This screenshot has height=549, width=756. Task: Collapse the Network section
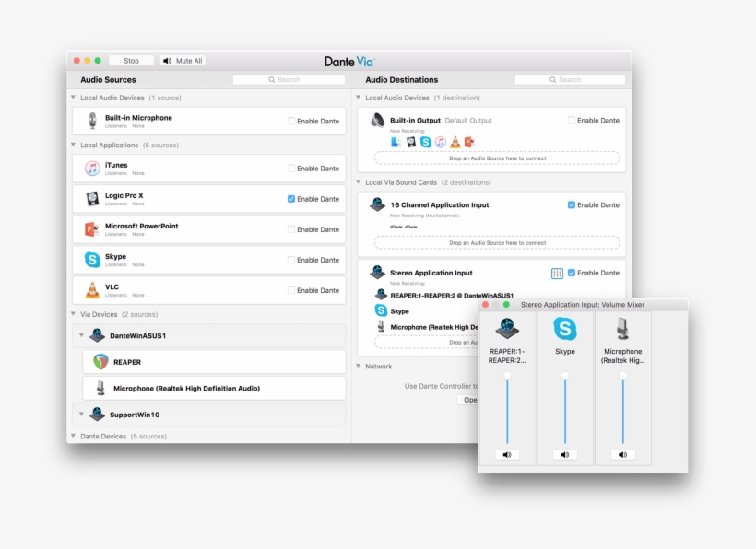point(359,366)
